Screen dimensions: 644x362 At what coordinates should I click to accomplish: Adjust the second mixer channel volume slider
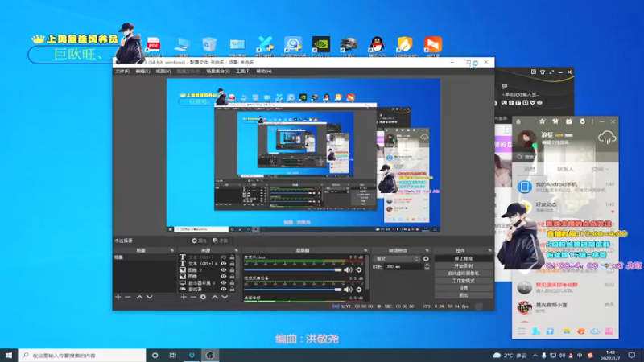click(292, 290)
